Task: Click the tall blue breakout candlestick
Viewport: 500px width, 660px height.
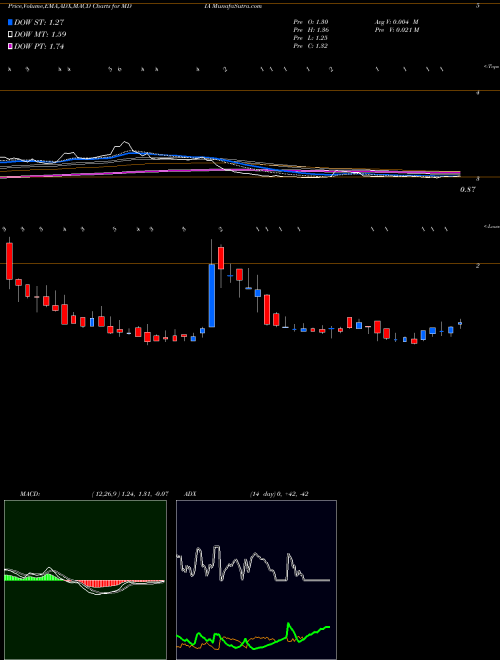Action: (212, 295)
